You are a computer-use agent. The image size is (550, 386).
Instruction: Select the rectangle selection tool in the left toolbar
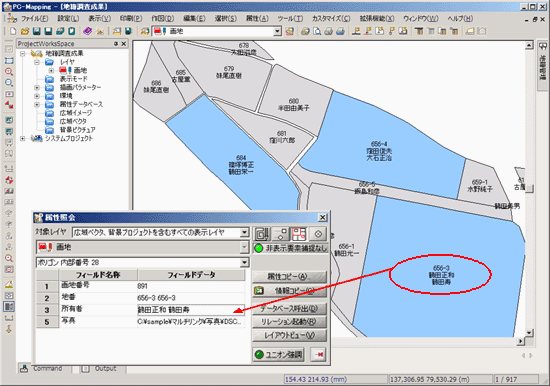click(9, 60)
